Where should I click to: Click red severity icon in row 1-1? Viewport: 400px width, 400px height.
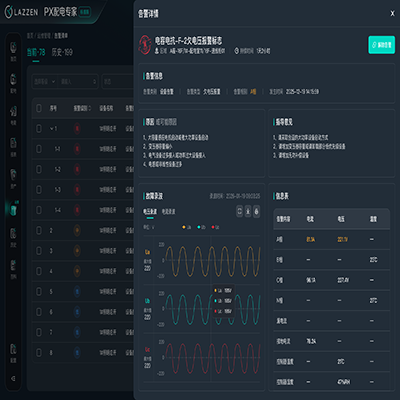coord(77,149)
